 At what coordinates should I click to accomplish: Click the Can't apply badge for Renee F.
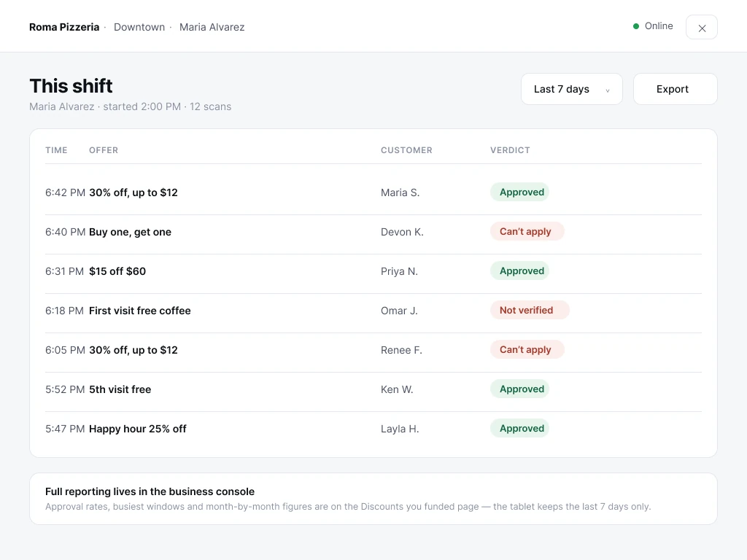coord(527,349)
